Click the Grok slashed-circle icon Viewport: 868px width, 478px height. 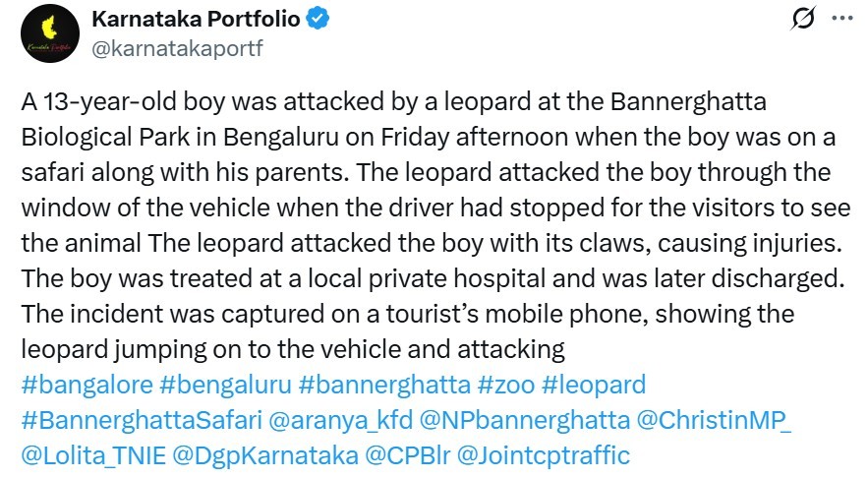[x=803, y=19]
